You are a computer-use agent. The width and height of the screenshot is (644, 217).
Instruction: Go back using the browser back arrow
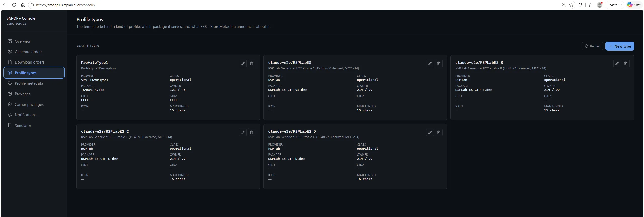point(5,5)
